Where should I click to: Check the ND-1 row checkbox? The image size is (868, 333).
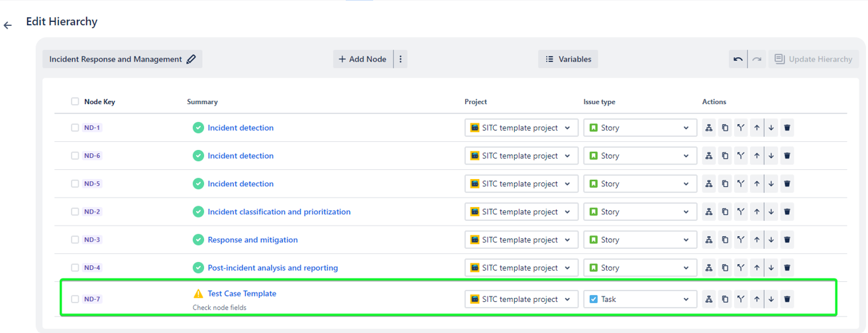pos(75,128)
